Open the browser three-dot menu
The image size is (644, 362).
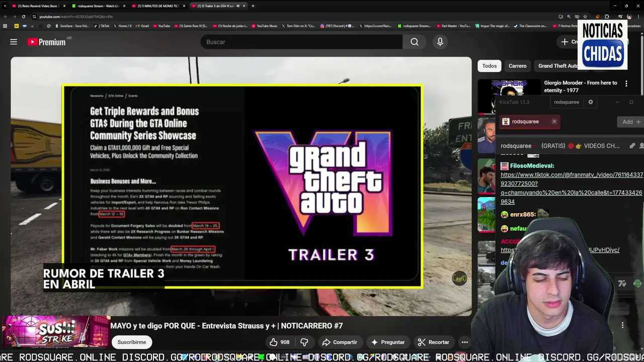[x=638, y=17]
